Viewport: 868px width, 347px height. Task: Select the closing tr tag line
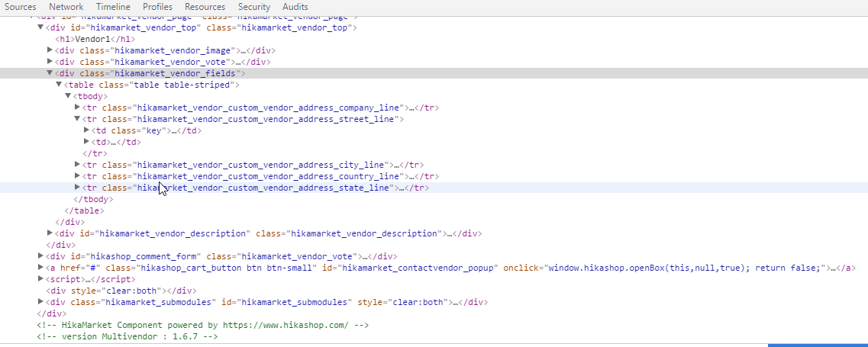(x=95, y=153)
